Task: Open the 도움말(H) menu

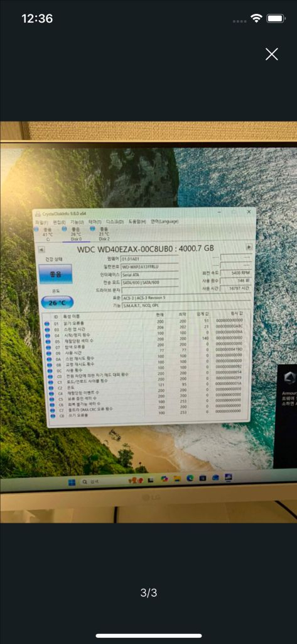Action: [137, 221]
